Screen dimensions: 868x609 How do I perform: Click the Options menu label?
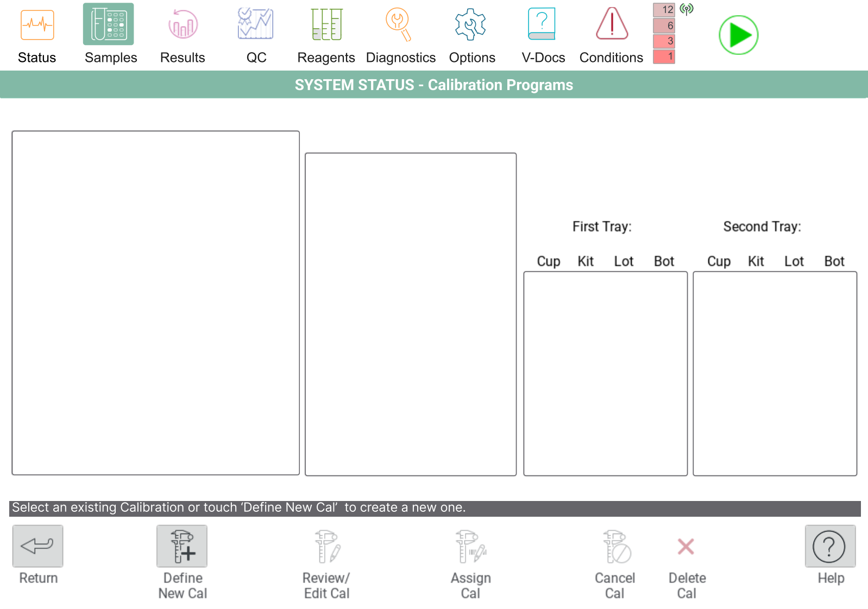click(472, 58)
